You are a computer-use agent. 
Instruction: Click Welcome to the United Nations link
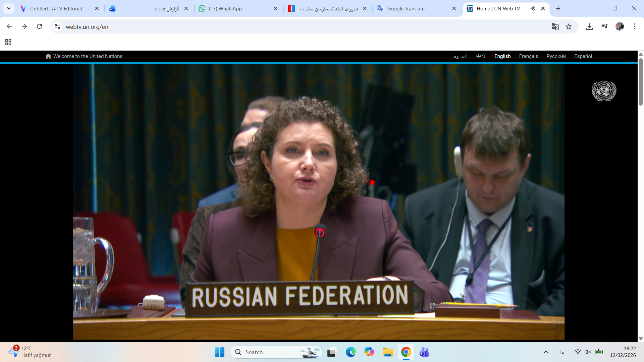click(88, 56)
